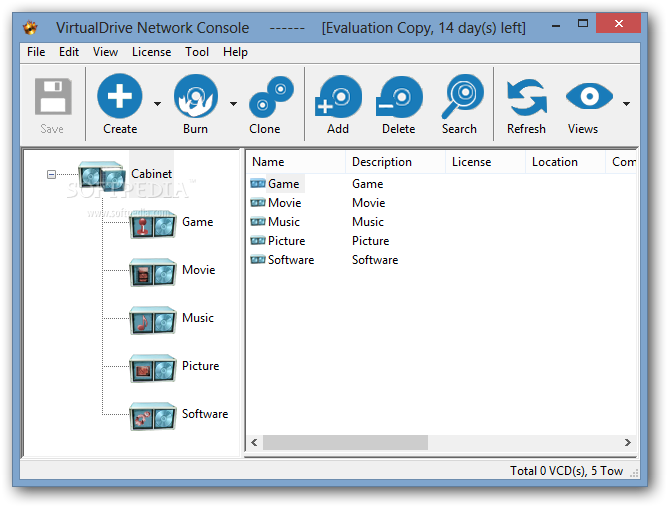Viewport: 668px width, 507px height.
Task: Click the window resize grip in status bar
Action: 634,473
